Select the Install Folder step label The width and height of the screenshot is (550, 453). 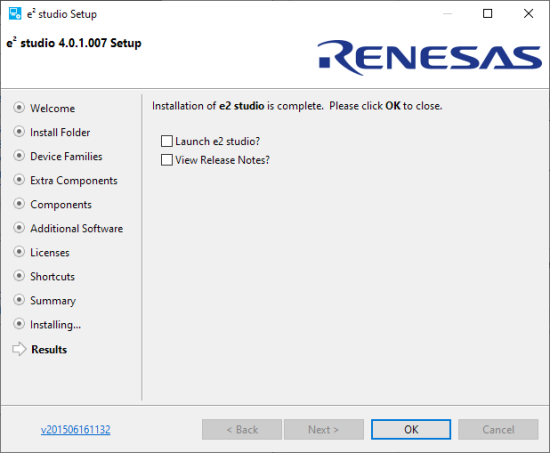(x=60, y=132)
